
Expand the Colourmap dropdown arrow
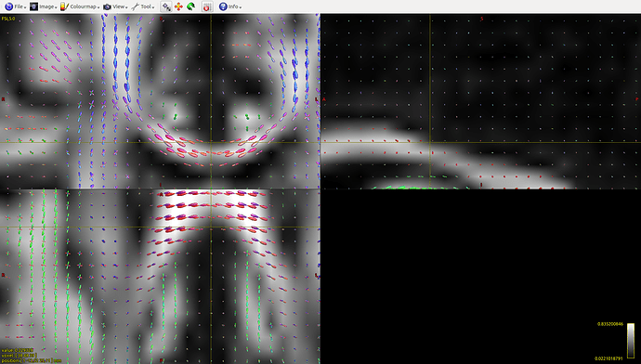click(98, 7)
